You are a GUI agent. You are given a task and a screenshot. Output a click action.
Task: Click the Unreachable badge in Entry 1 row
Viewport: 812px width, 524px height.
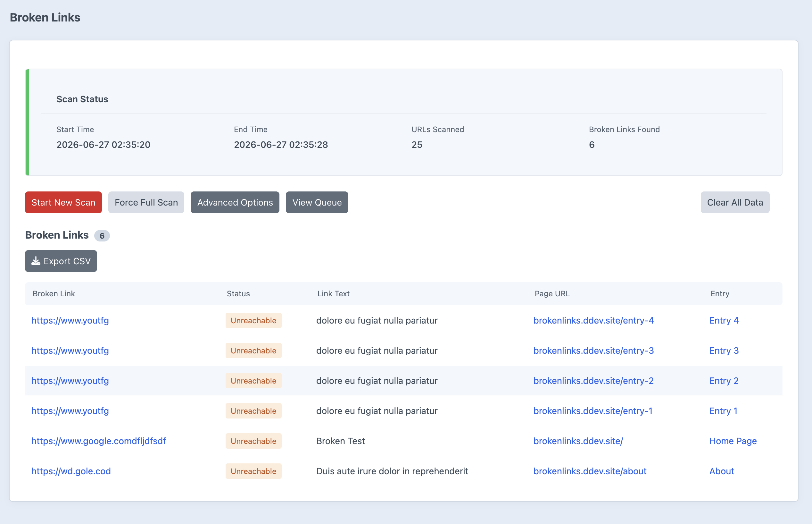click(x=253, y=411)
